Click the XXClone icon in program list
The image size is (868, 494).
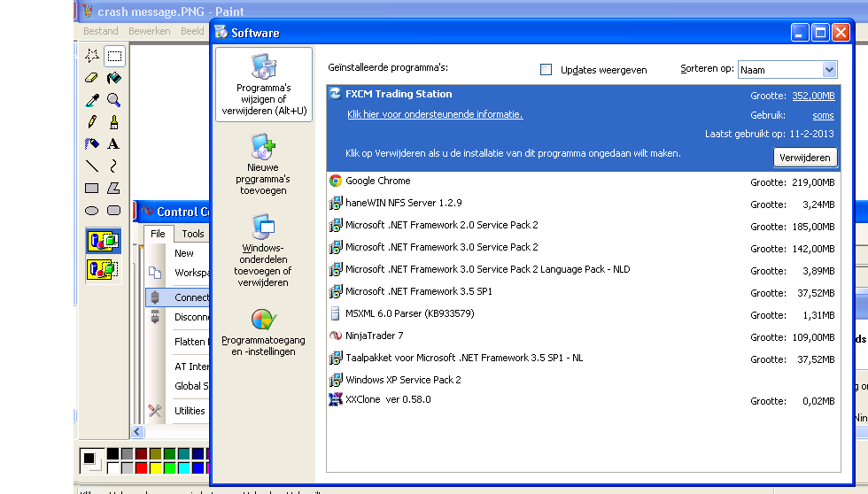[336, 399]
